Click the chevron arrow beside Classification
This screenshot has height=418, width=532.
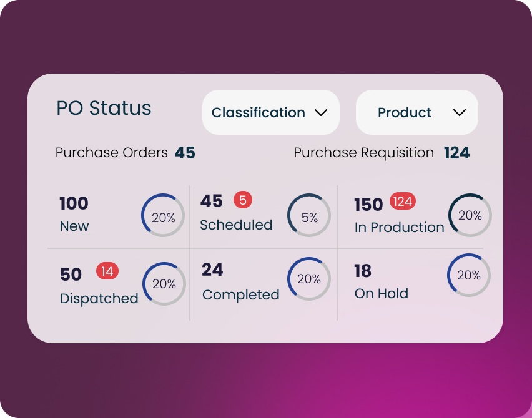point(321,112)
